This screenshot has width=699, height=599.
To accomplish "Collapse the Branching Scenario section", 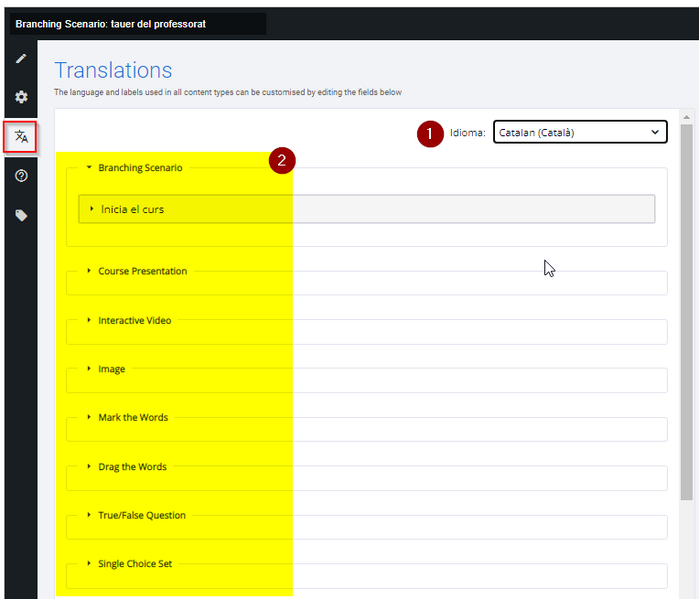I will [x=134, y=168].
